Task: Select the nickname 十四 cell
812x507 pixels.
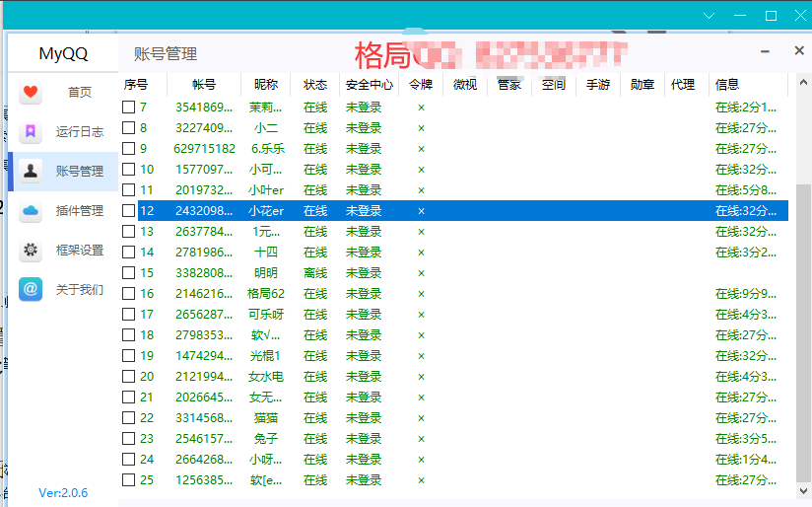Action: (266, 253)
